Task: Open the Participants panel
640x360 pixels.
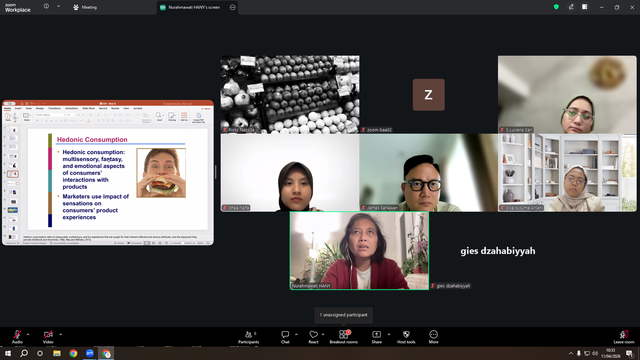Action: point(249,337)
